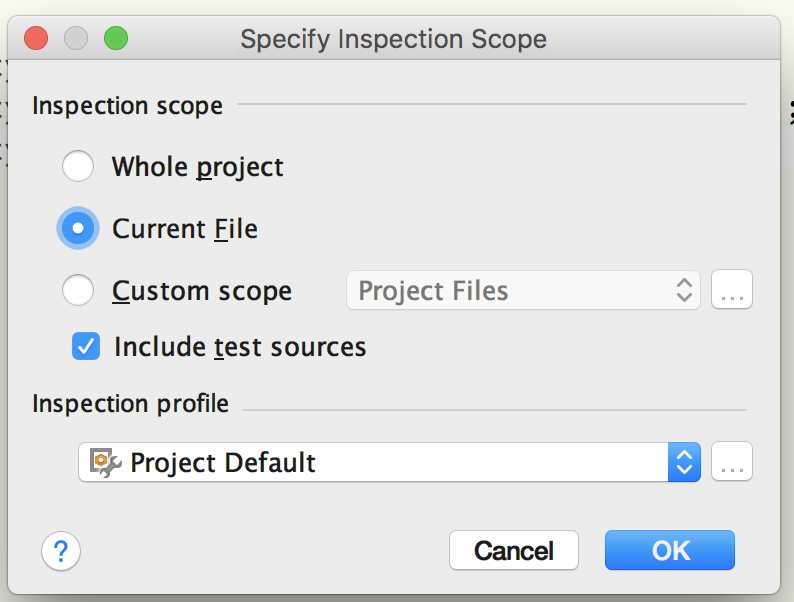Viewport: 794px width, 602px height.
Task: Open inspection profile settings ellipsis button
Action: click(x=732, y=461)
